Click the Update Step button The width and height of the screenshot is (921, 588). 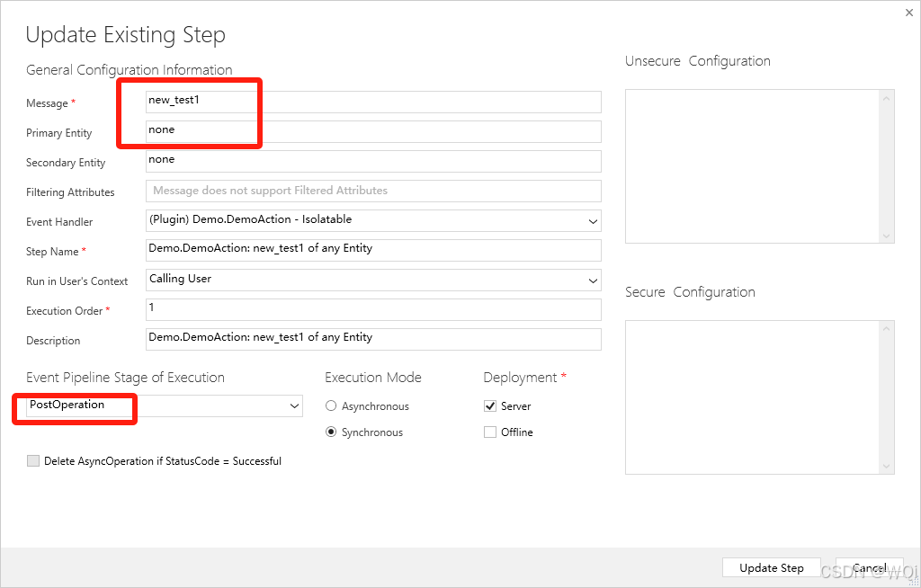pyautogui.click(x=771, y=568)
